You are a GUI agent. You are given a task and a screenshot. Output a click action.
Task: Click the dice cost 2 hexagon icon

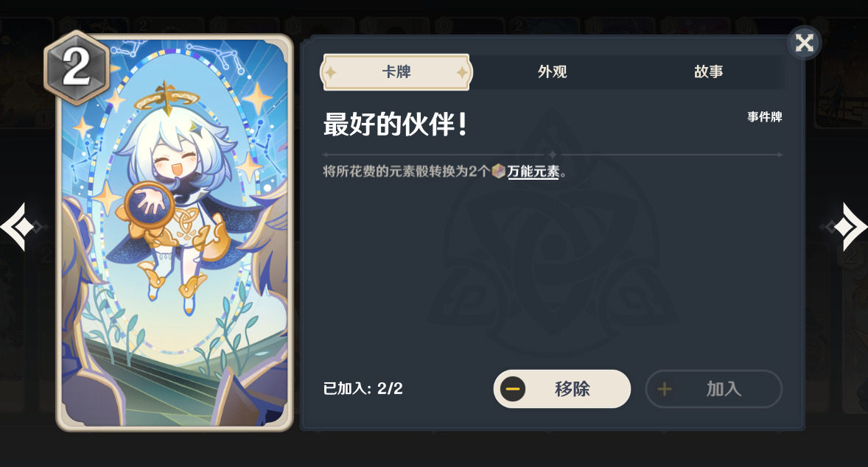[77, 68]
